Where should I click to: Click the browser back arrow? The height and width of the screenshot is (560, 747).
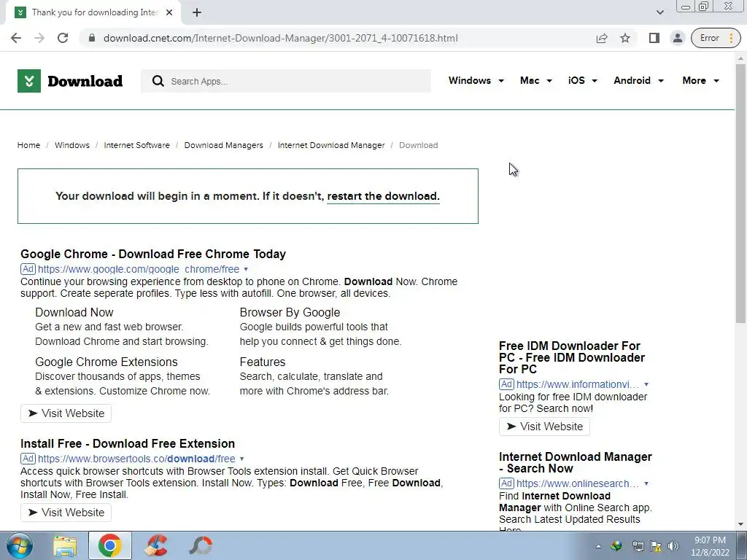click(16, 38)
